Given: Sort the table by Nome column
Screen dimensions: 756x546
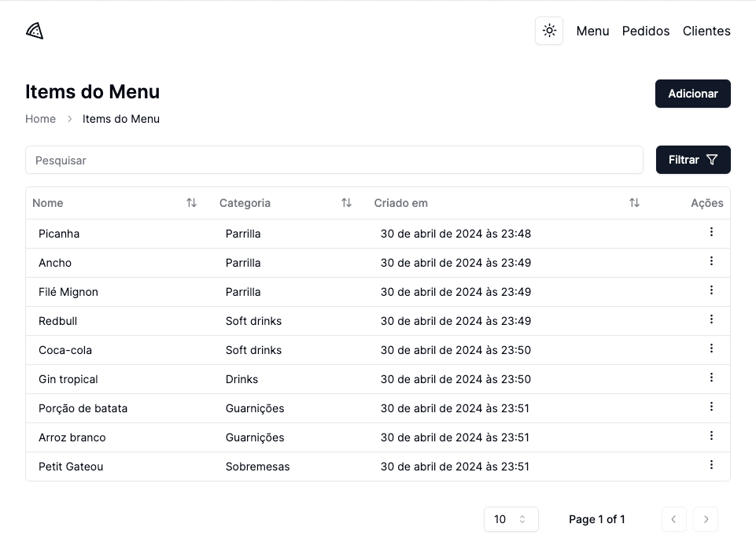Looking at the screenshot, I should [x=191, y=203].
